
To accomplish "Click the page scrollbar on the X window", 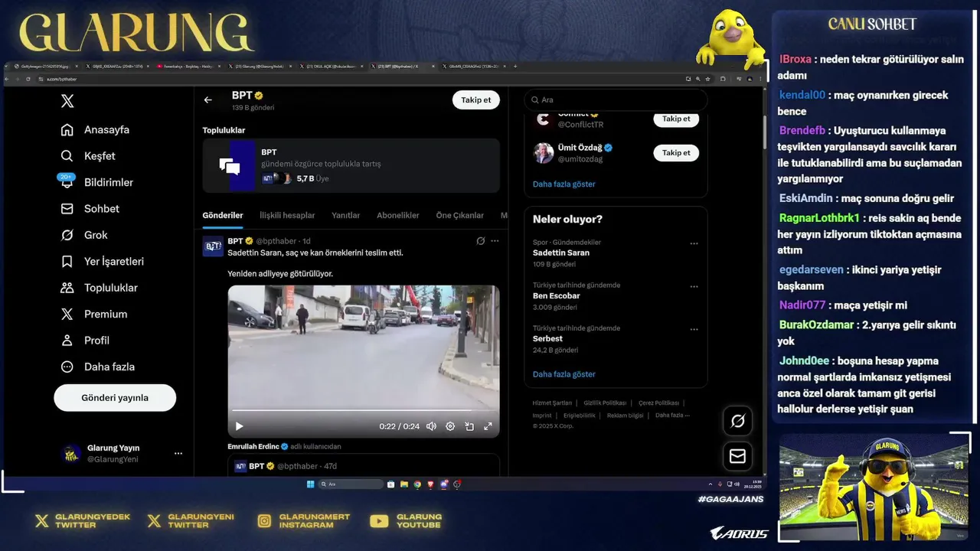I will (763, 132).
